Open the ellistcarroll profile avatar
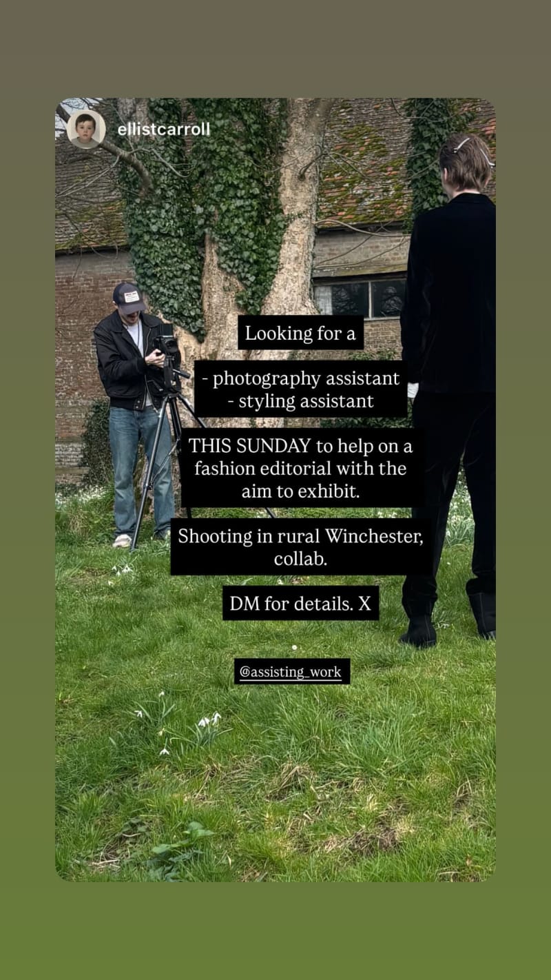Screen dimensions: 551x980 pyautogui.click(x=86, y=129)
